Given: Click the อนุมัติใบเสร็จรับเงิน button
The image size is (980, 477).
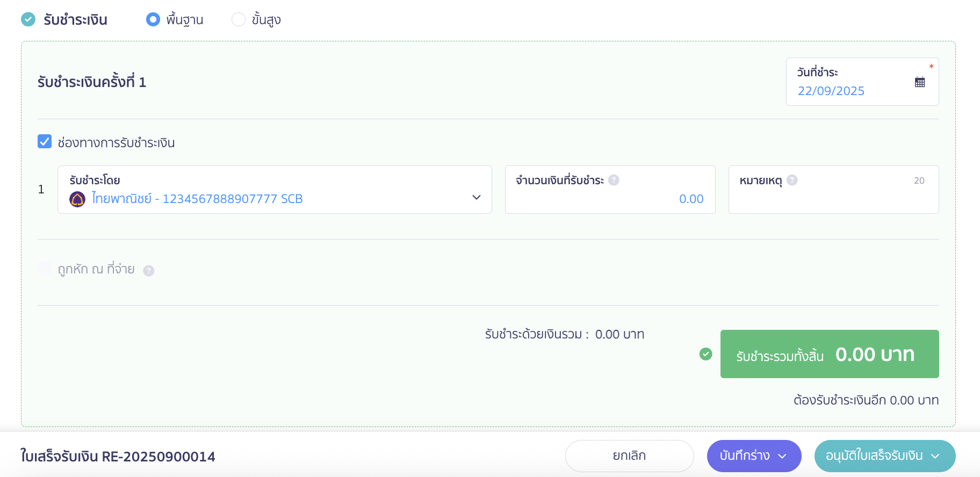Looking at the screenshot, I should pyautogui.click(x=874, y=456).
